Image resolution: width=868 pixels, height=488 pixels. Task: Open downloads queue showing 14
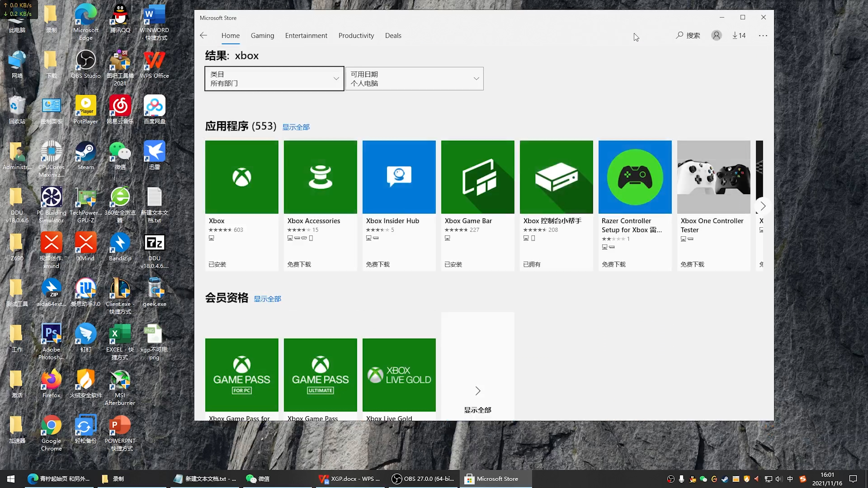(x=739, y=35)
